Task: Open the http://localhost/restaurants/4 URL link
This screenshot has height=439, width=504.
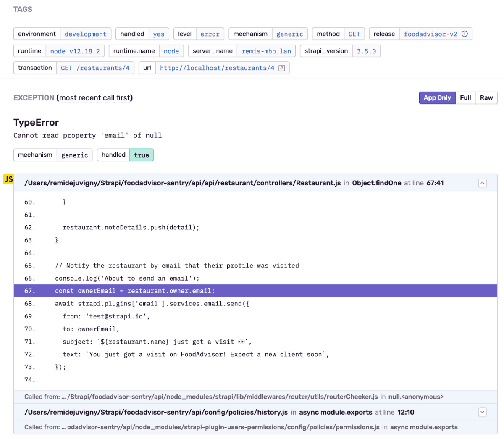Action: click(217, 68)
